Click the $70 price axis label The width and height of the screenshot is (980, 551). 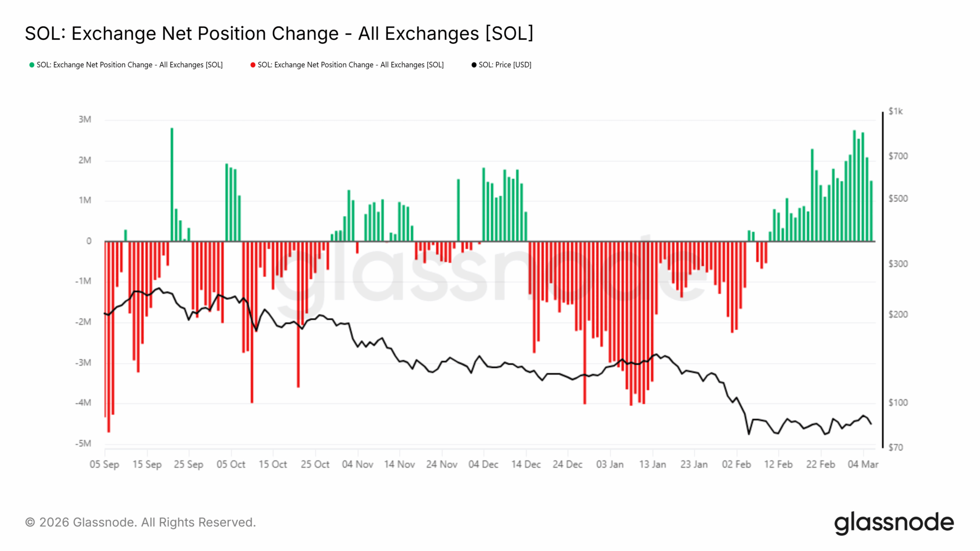(896, 448)
